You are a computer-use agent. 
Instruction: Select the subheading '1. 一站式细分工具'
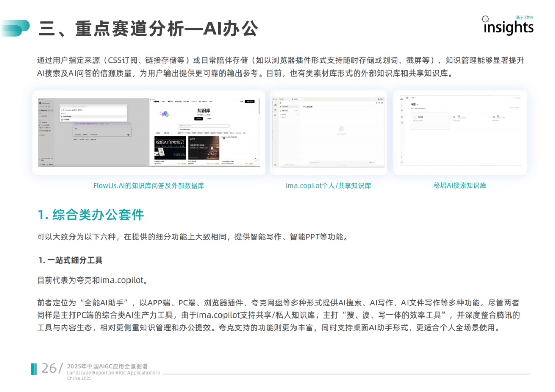(x=70, y=260)
